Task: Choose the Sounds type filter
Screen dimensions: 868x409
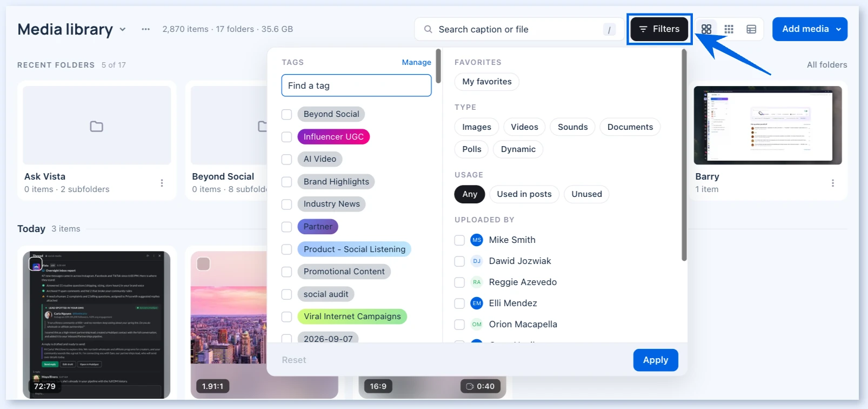Action: tap(573, 127)
